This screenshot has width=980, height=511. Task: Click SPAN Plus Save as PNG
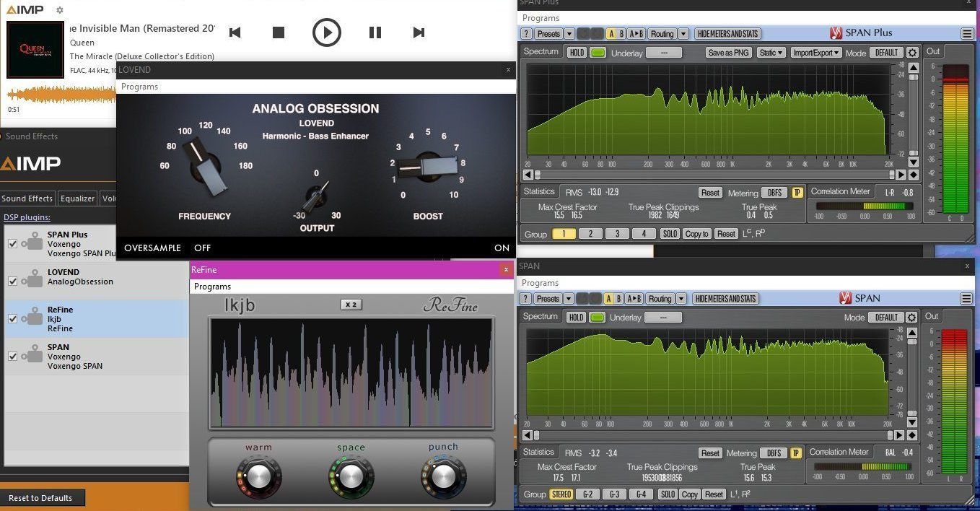tap(728, 53)
